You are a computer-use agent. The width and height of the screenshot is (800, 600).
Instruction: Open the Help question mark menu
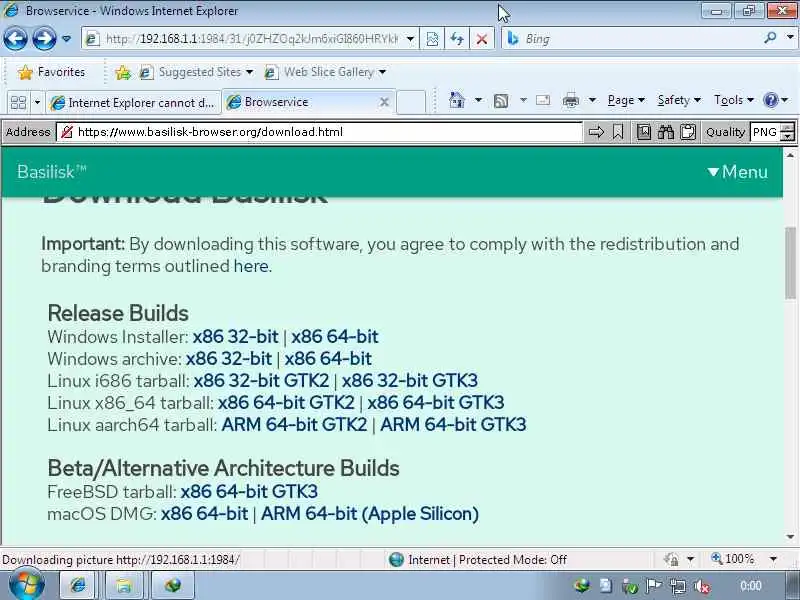776,100
